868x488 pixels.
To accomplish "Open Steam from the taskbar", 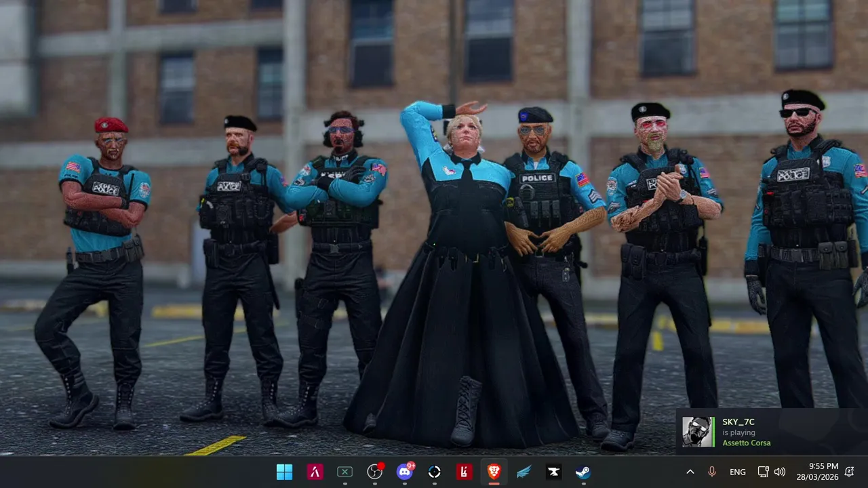I will [x=583, y=472].
